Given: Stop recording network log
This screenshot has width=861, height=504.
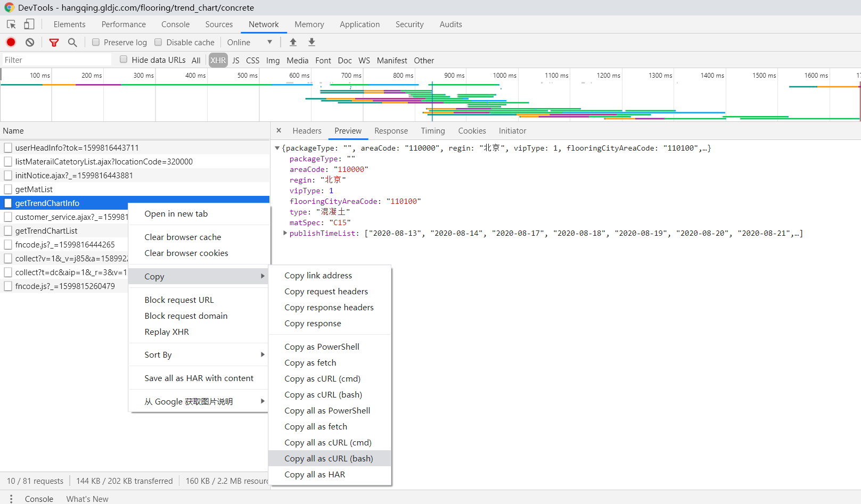Looking at the screenshot, I should click(11, 42).
